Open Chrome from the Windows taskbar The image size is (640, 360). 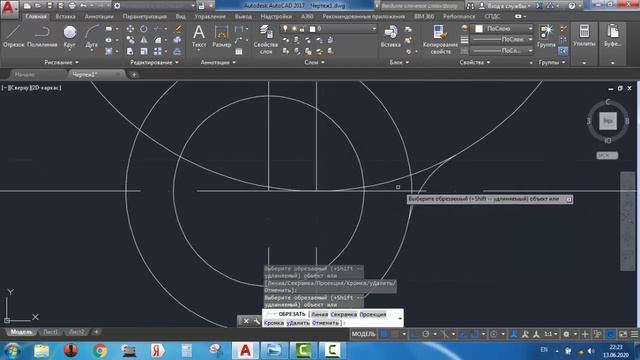click(100, 351)
